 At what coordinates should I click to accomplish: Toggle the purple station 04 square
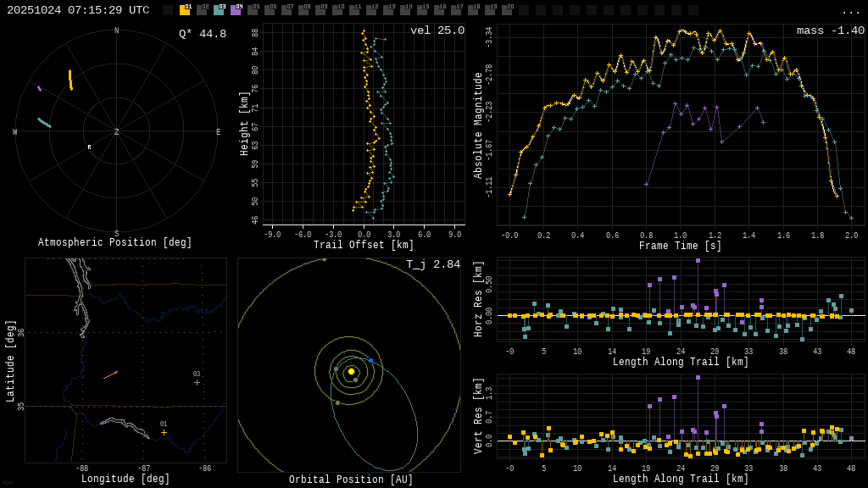(236, 10)
